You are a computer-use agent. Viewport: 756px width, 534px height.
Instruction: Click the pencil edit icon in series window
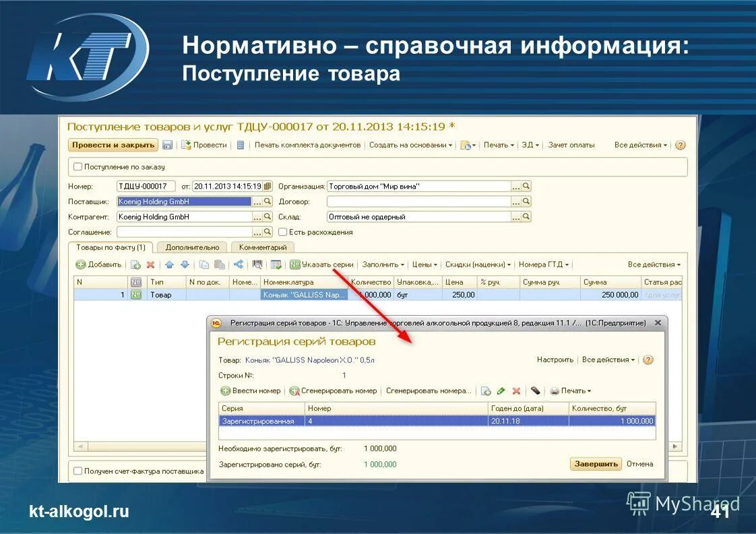(500, 391)
